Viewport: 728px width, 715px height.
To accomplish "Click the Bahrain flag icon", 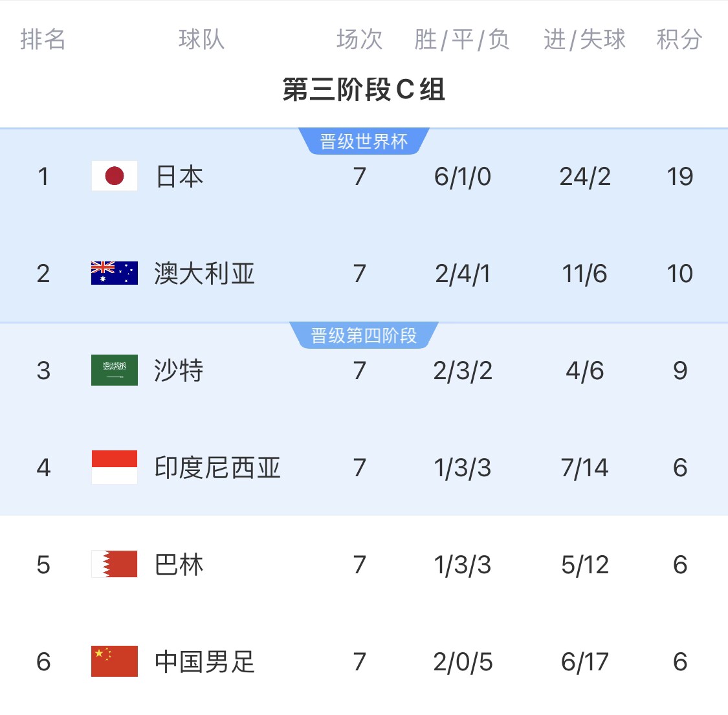I will (115, 564).
